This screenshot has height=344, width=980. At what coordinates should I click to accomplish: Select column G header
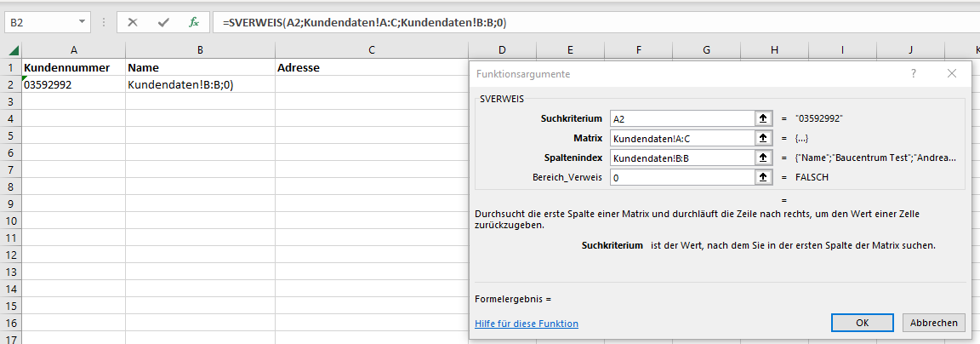[706, 50]
